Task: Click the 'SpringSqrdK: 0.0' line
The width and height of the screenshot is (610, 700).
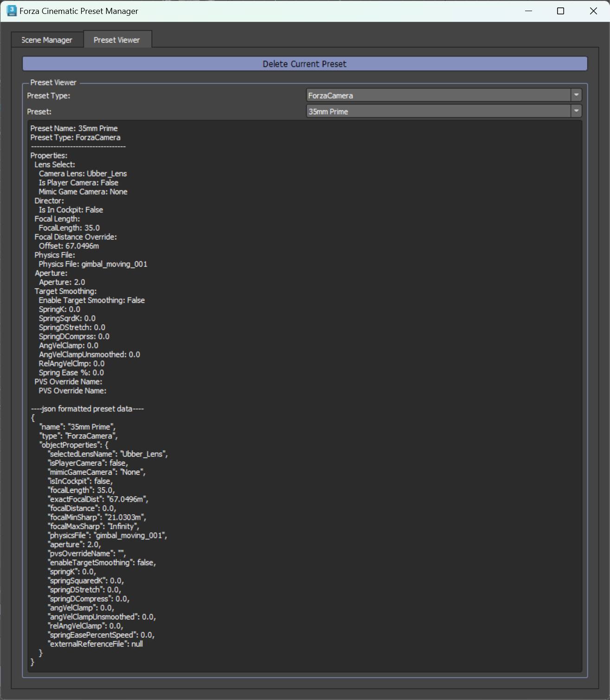Action: tap(67, 319)
